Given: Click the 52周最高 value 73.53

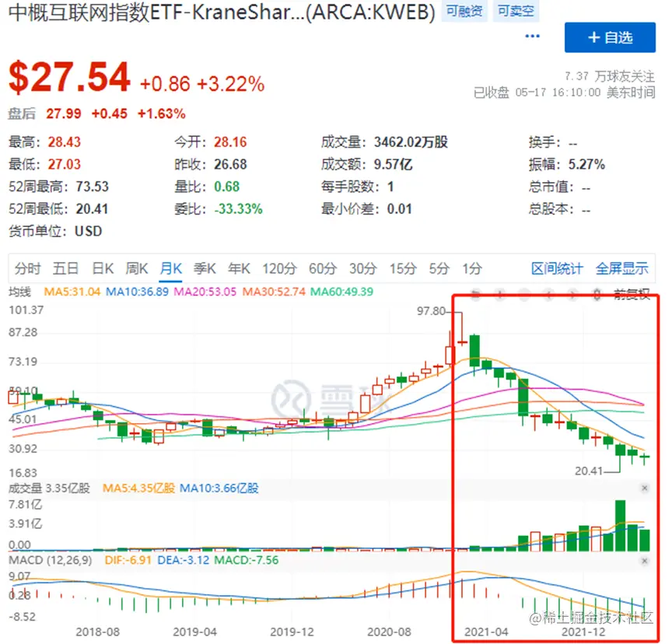Looking at the screenshot, I should click(x=93, y=187).
